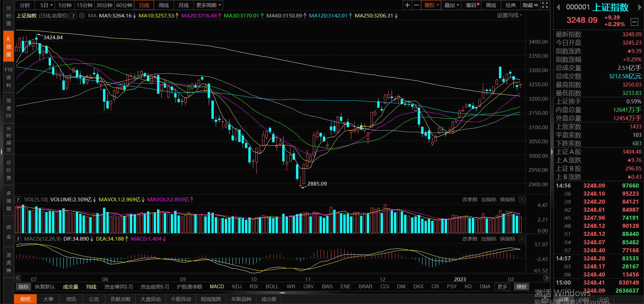644x304 pixels.
Task: Click 3424.84 high price marker
Action: [x=53, y=38]
